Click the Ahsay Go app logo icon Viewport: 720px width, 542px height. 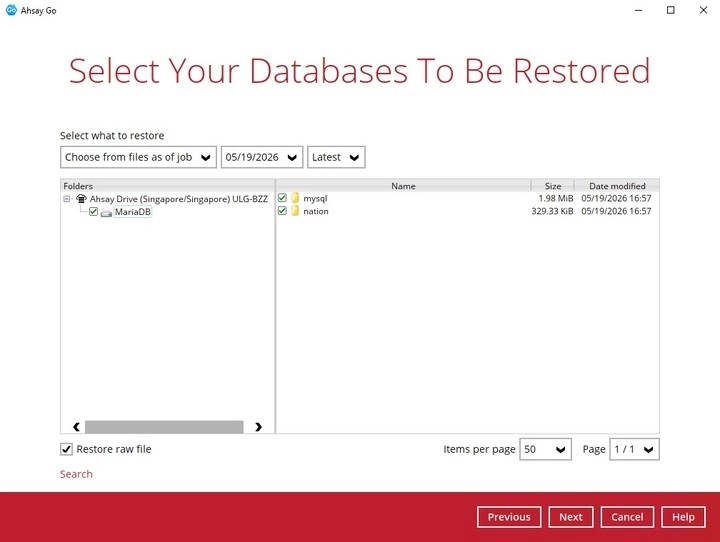coord(11,10)
